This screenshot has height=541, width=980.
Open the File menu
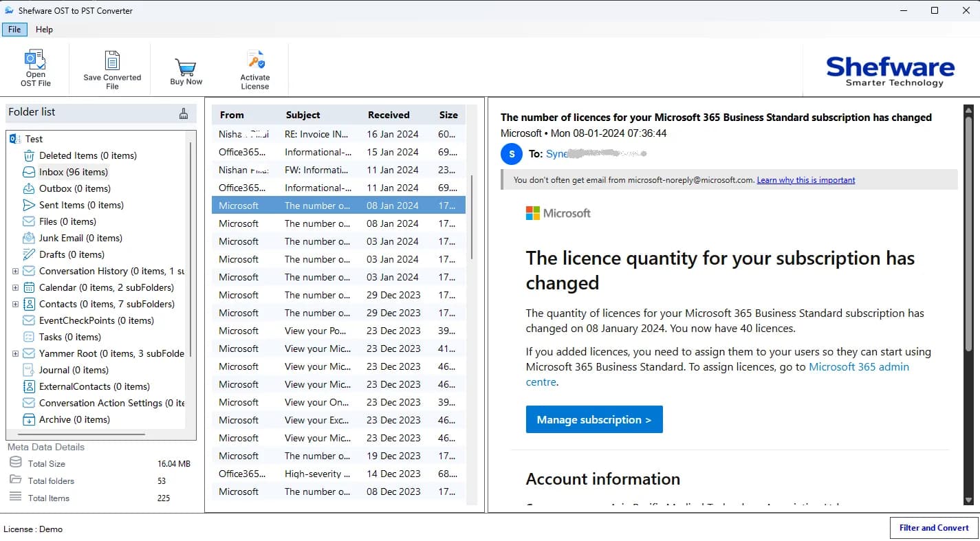(x=14, y=30)
